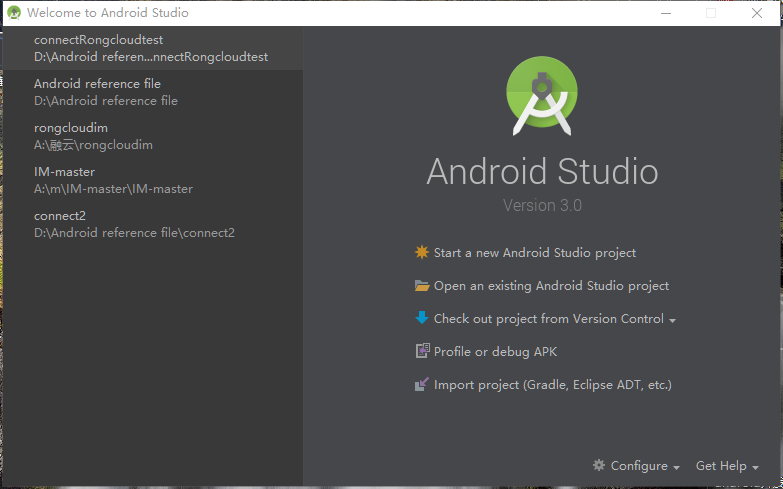Minimize the Welcome to Android Studio window
The width and height of the screenshot is (783, 489).
[x=666, y=13]
